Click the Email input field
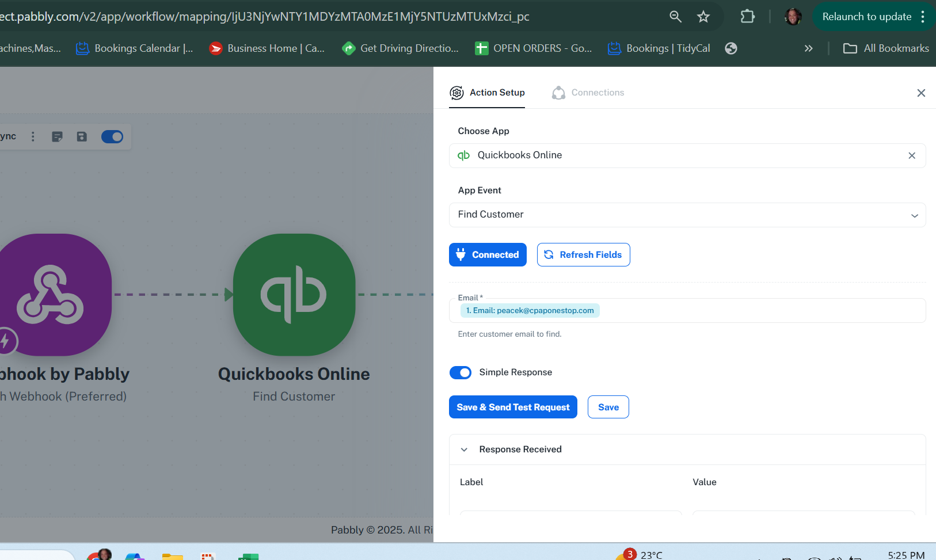Screen dimensions: 936x560 click(687, 310)
